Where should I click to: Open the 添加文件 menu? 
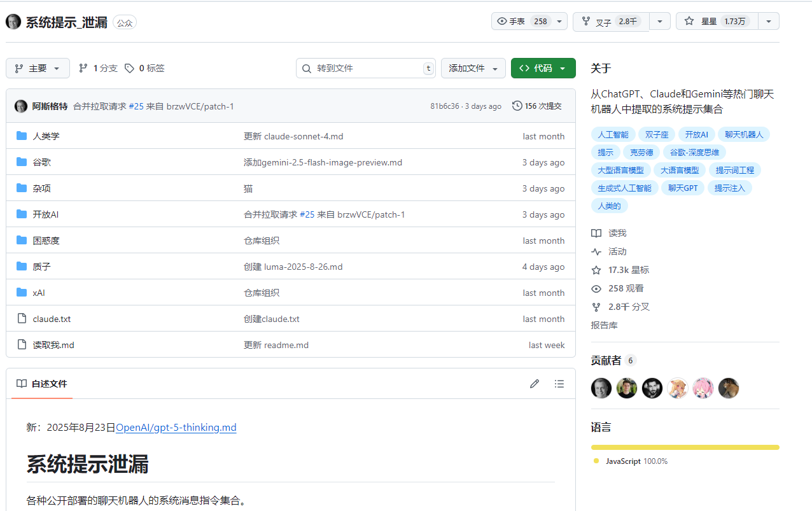[473, 68]
